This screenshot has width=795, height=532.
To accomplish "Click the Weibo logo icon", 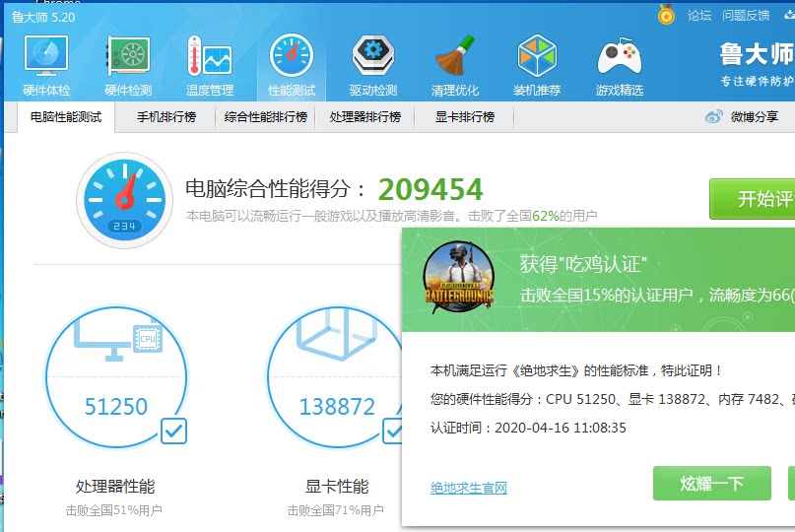I will coord(714,116).
